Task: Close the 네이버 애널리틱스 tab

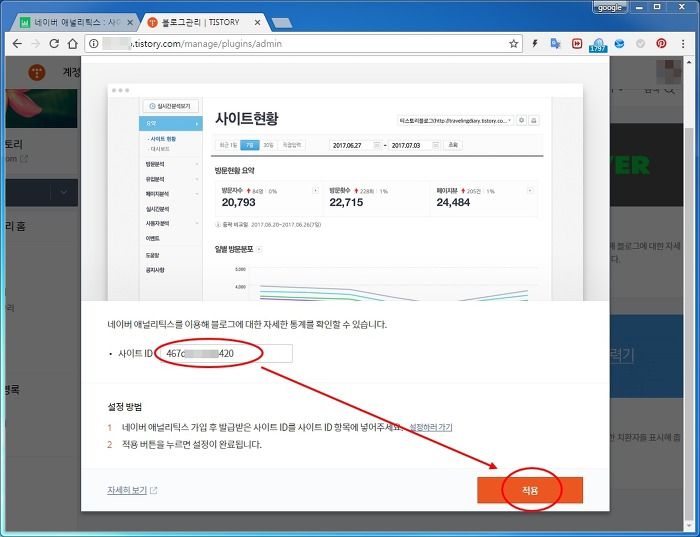Action: [x=130, y=22]
